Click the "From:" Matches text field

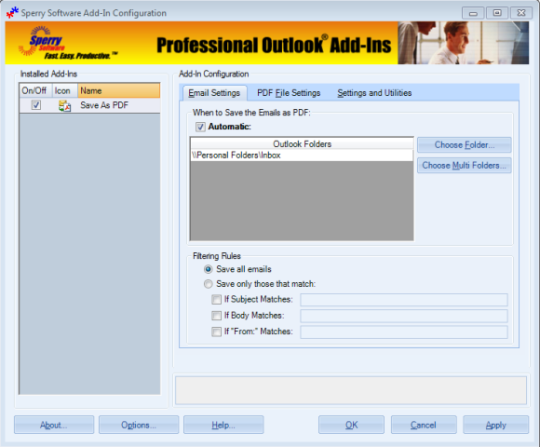[404, 332]
